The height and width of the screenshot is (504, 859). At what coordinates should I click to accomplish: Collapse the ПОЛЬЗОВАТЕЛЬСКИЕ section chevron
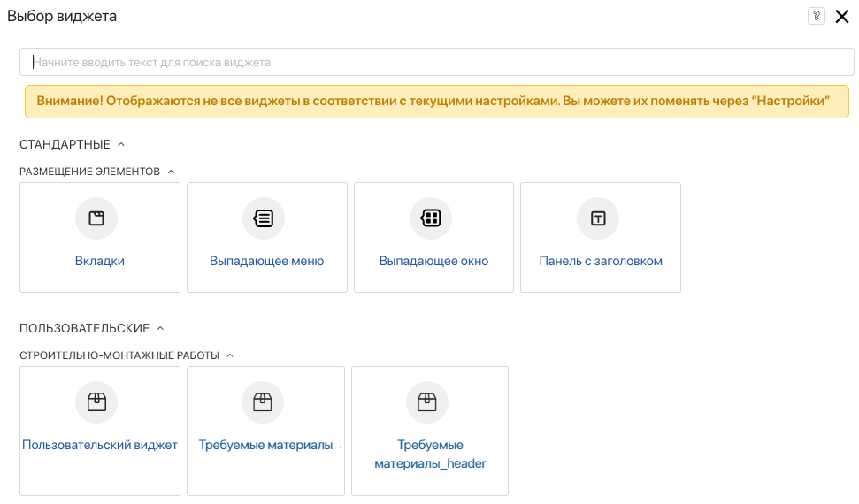(160, 328)
